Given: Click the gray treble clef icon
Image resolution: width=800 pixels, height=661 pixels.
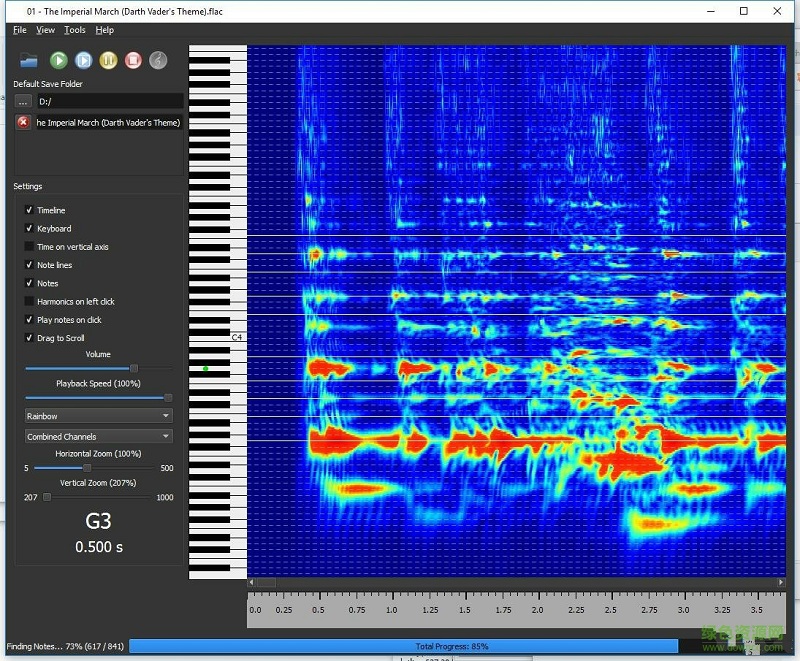Looking at the screenshot, I should (158, 61).
